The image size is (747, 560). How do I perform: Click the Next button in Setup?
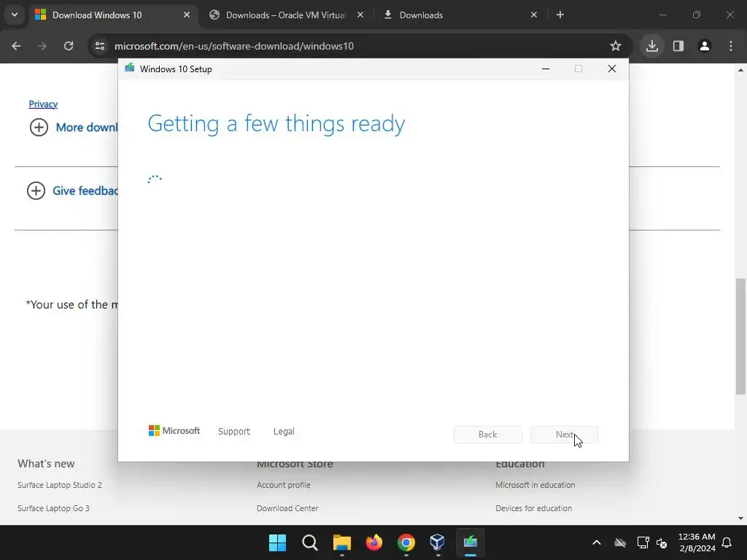pos(565,435)
